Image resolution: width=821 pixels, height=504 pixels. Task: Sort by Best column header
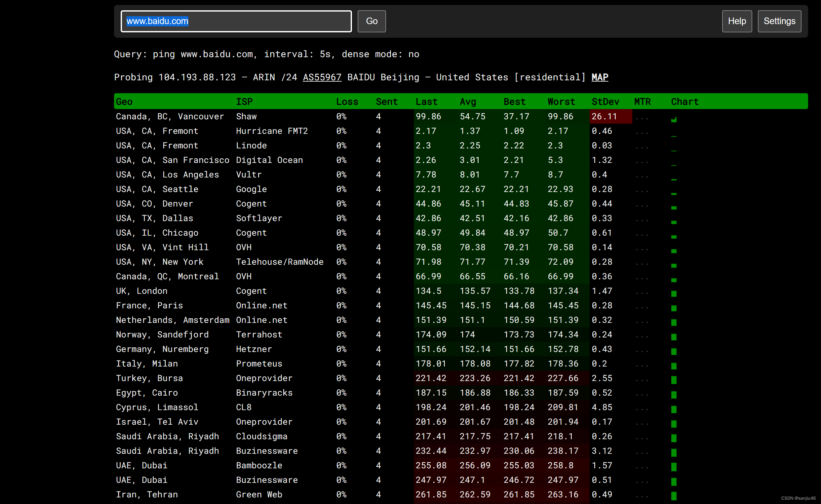(514, 102)
